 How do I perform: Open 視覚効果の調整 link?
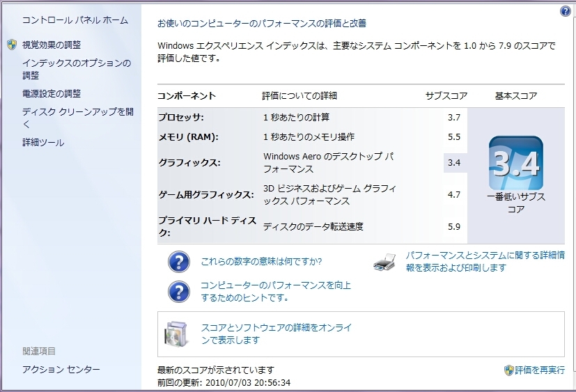pos(52,45)
